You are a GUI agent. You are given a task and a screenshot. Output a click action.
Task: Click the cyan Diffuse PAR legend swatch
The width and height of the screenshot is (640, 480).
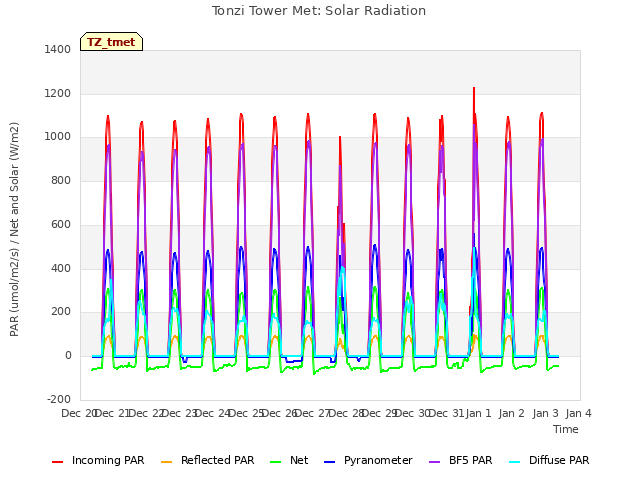(x=515, y=462)
